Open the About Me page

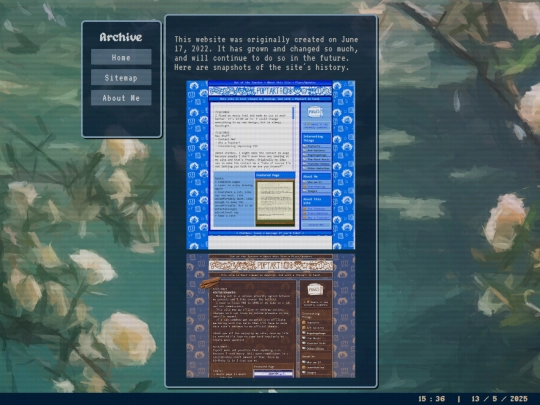(x=121, y=98)
